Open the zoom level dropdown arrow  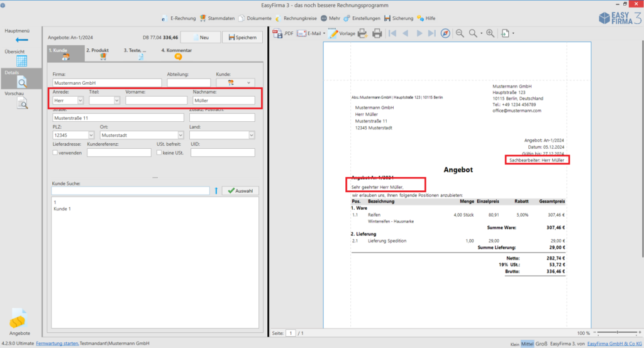tap(481, 34)
